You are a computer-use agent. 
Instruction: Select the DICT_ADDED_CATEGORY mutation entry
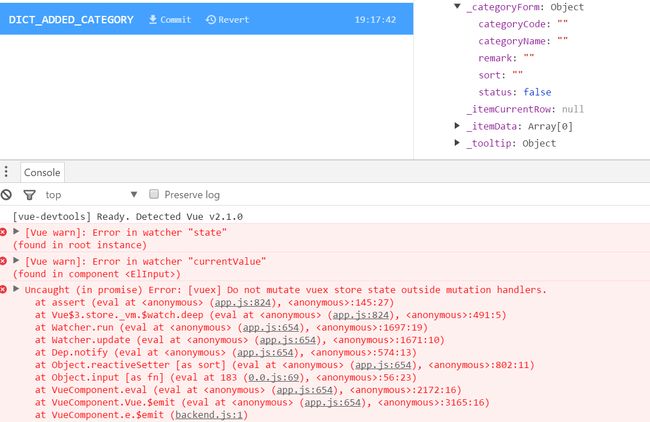tap(206, 19)
